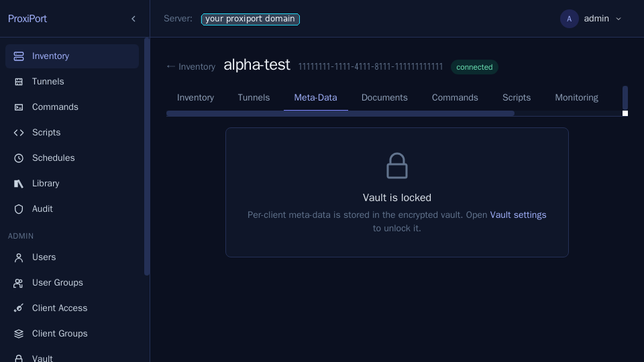Open the Documents tab
This screenshot has height=362, width=644.
(384, 98)
